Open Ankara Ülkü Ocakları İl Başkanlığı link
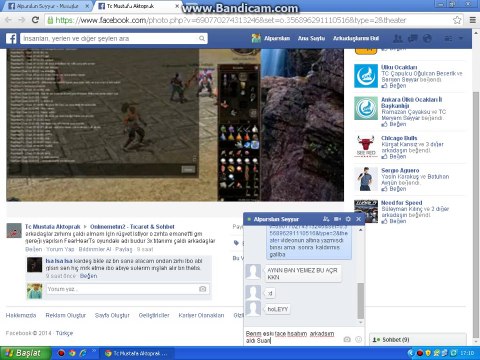 coord(412,102)
